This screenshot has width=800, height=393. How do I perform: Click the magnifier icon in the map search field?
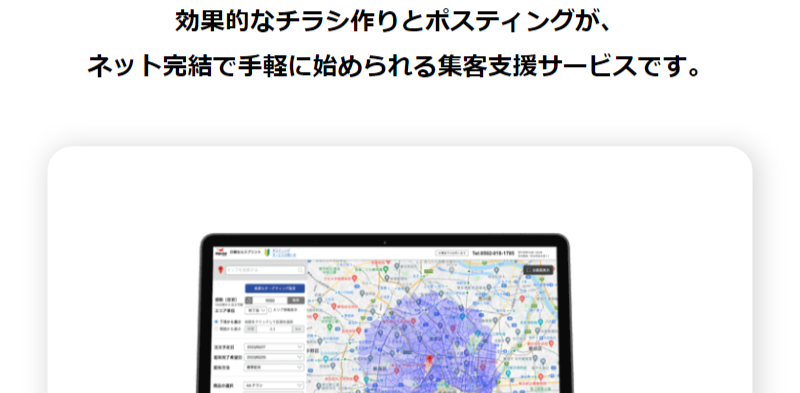click(x=301, y=270)
